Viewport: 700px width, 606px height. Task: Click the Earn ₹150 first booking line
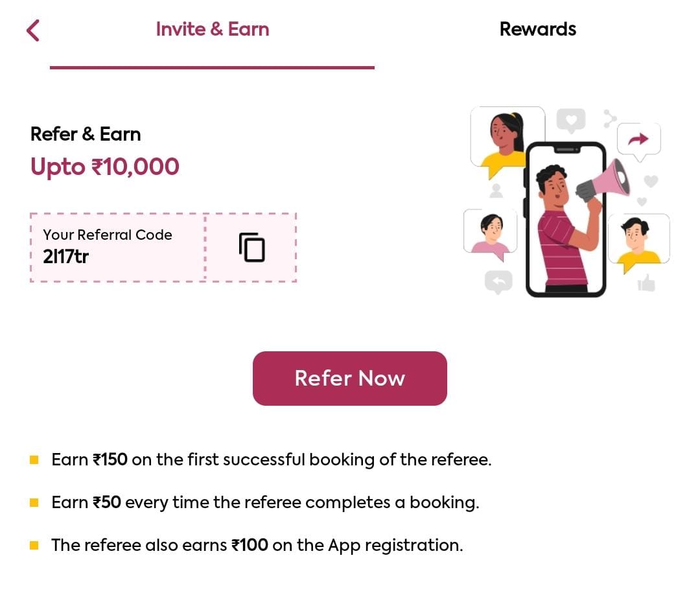(x=272, y=460)
